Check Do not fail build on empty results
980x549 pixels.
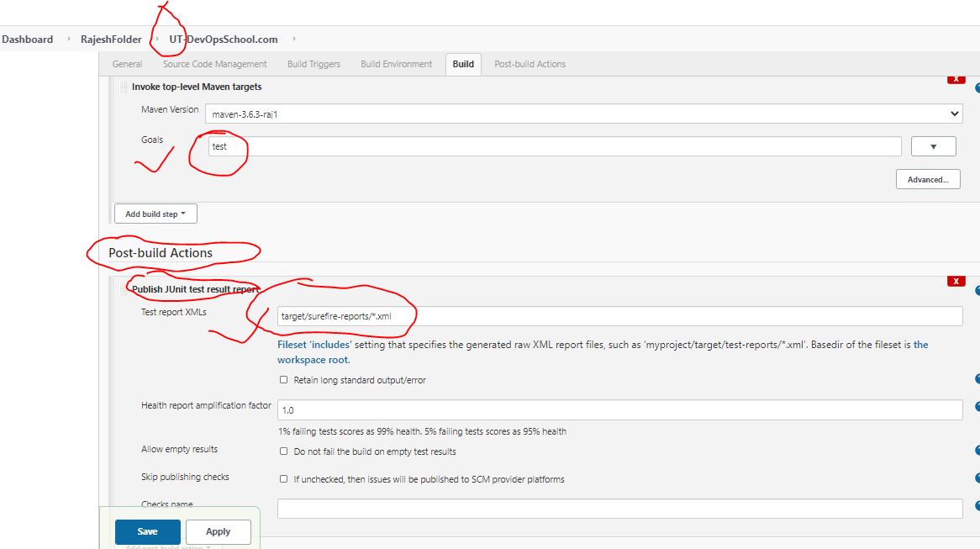point(284,451)
